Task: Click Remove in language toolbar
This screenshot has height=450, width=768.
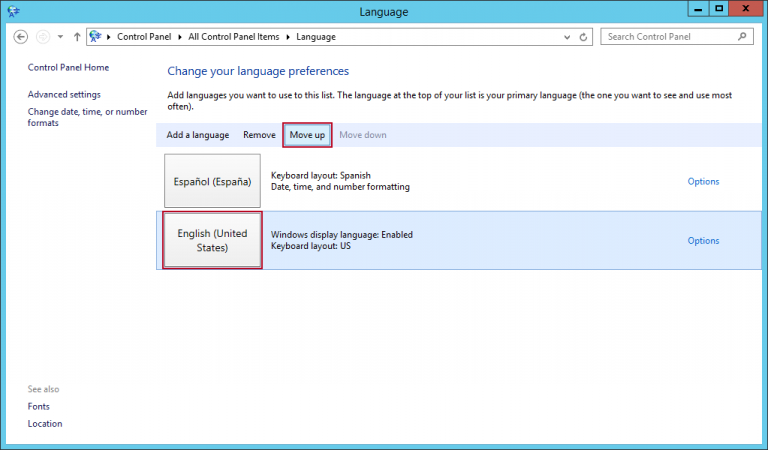Action: [x=259, y=135]
